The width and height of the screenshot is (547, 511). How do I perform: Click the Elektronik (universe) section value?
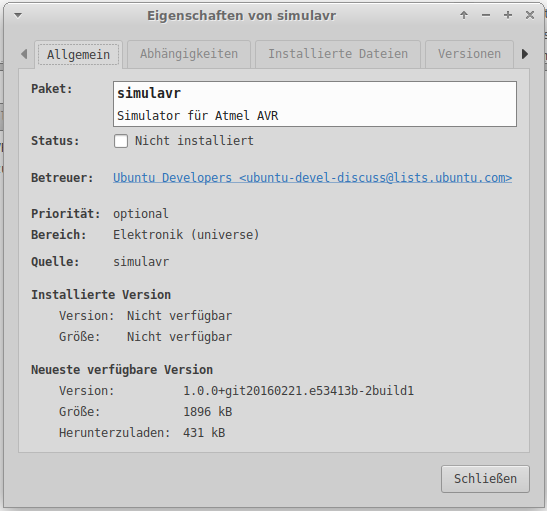186,235
